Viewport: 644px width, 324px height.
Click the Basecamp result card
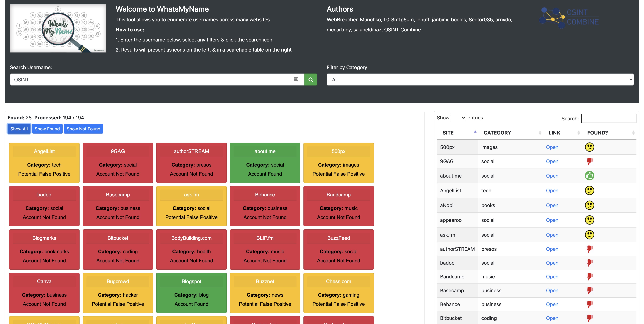point(118,206)
